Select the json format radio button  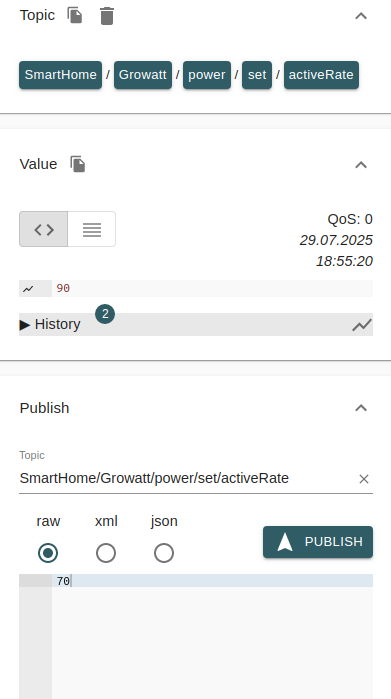tap(164, 553)
